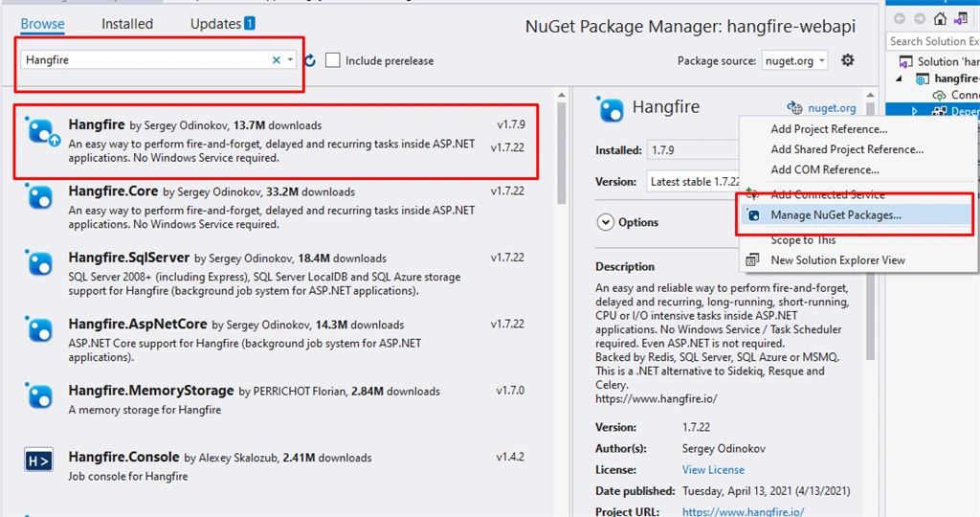Open the nuget.org link beside Hangfire title
Screen dimensions: 980x517
pyautogui.click(x=832, y=107)
